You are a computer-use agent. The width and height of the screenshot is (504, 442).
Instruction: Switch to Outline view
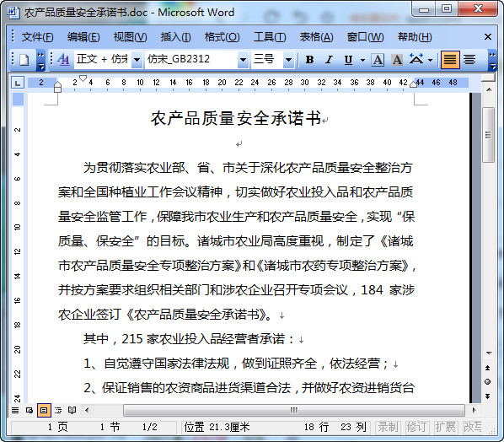coord(58,410)
